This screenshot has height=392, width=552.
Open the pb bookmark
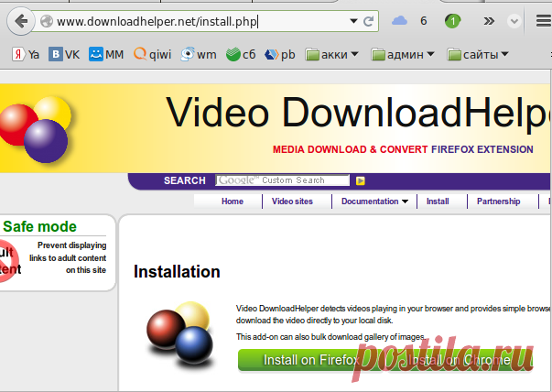tap(279, 55)
